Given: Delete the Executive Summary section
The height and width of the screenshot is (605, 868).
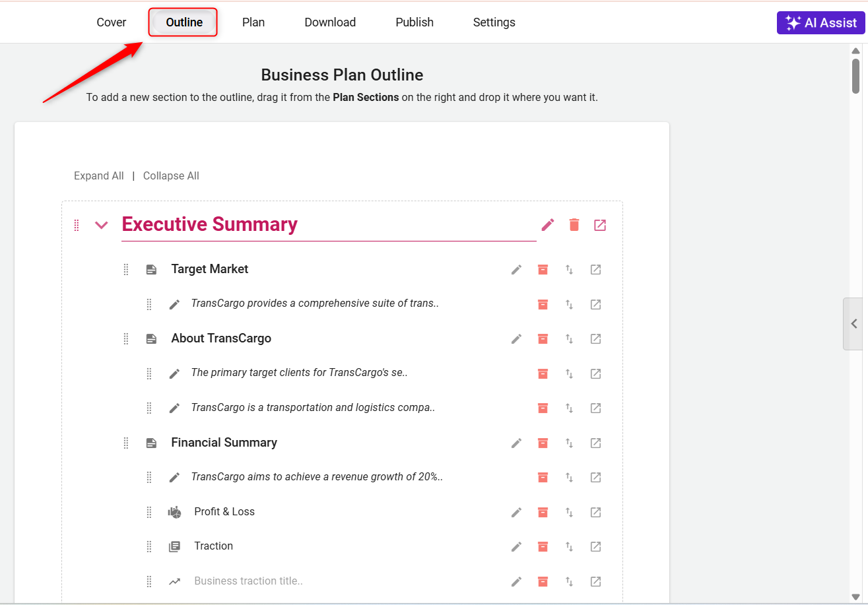Looking at the screenshot, I should 574,225.
